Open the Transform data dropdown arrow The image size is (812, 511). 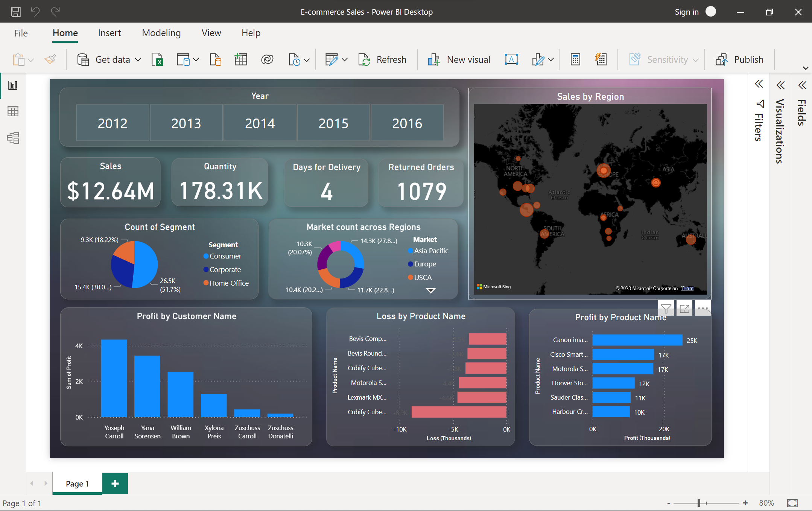pos(345,59)
